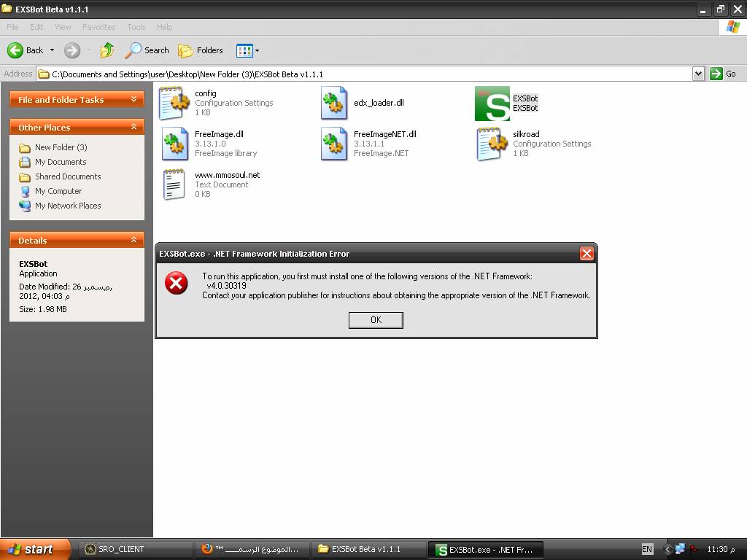Click the My Documents folder icon
The image size is (747, 560).
(25, 163)
